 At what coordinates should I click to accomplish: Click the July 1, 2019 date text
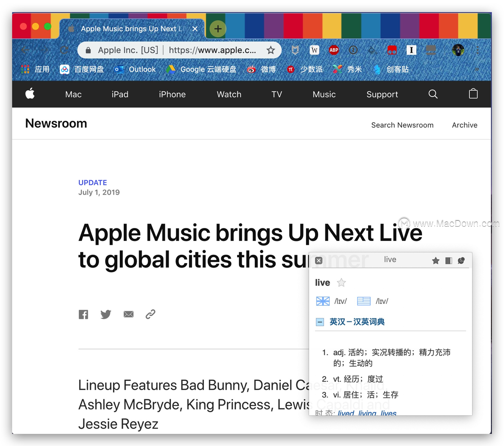(99, 192)
